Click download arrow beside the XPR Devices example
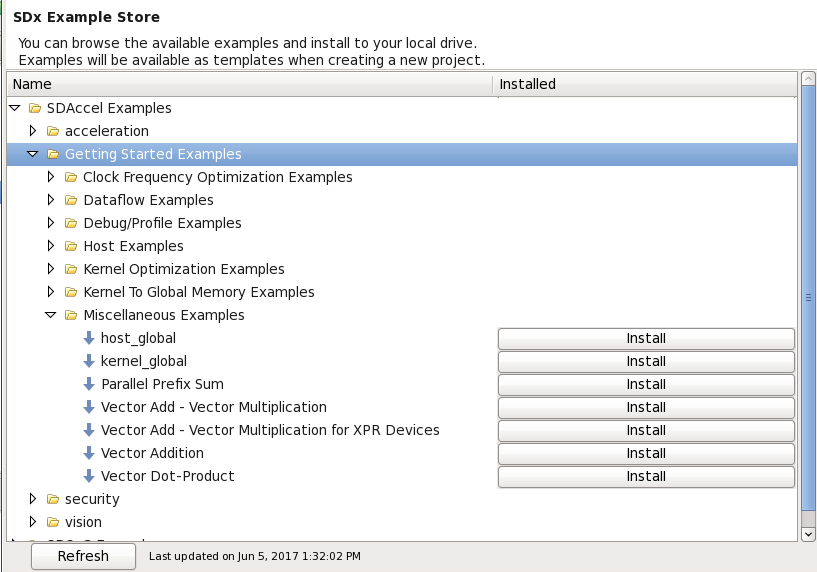This screenshot has width=817, height=572. 89,430
